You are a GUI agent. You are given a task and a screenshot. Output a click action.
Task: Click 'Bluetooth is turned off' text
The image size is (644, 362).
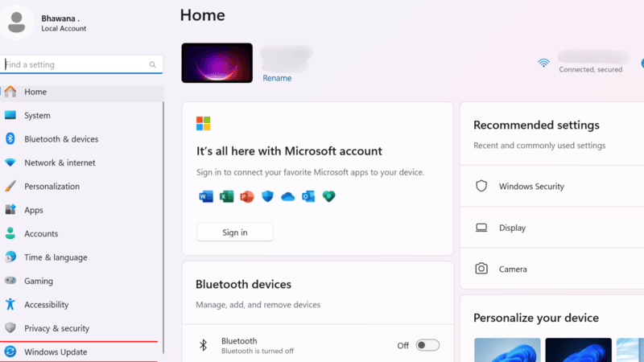[258, 351]
